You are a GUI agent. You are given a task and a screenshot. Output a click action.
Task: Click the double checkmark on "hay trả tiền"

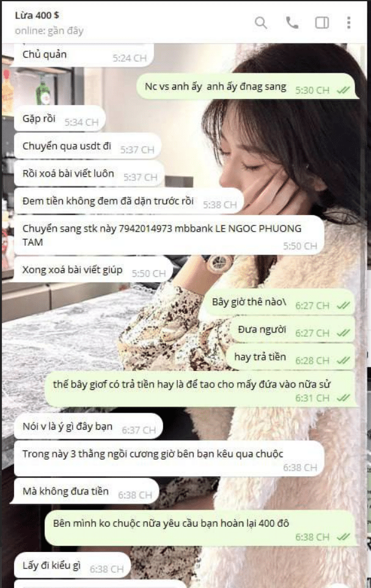click(x=343, y=361)
